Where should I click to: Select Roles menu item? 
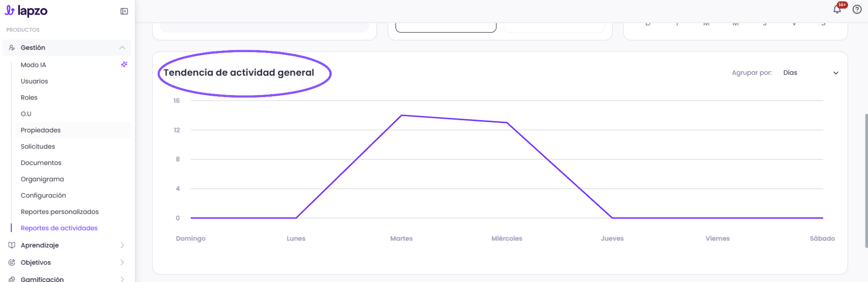[29, 98]
